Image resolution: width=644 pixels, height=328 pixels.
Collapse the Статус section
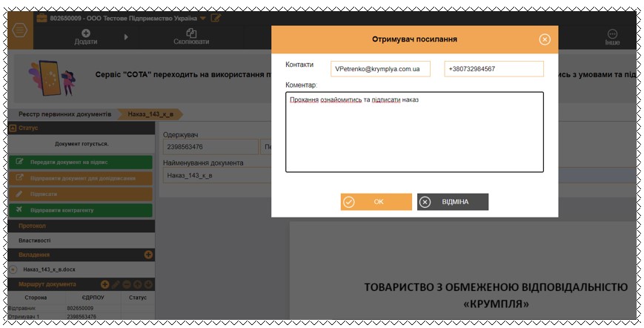pyautogui.click(x=13, y=128)
